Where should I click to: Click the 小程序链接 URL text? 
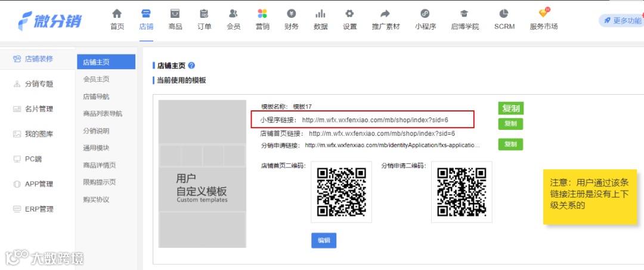tap(375, 120)
